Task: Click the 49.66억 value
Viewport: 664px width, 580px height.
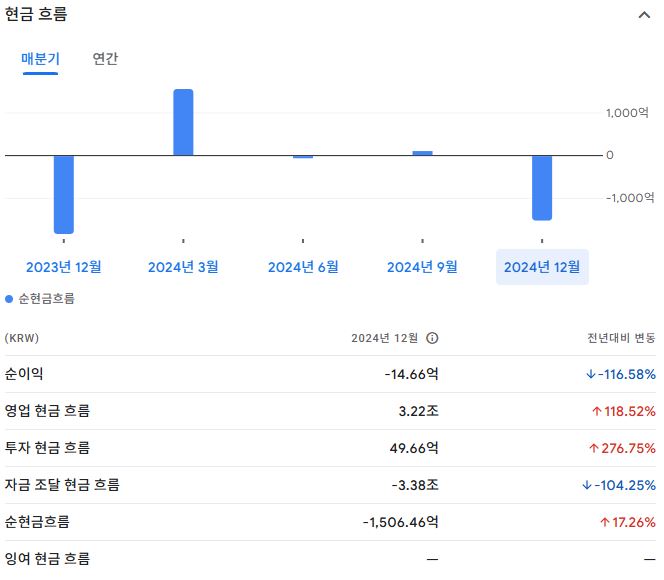Action: (x=414, y=447)
